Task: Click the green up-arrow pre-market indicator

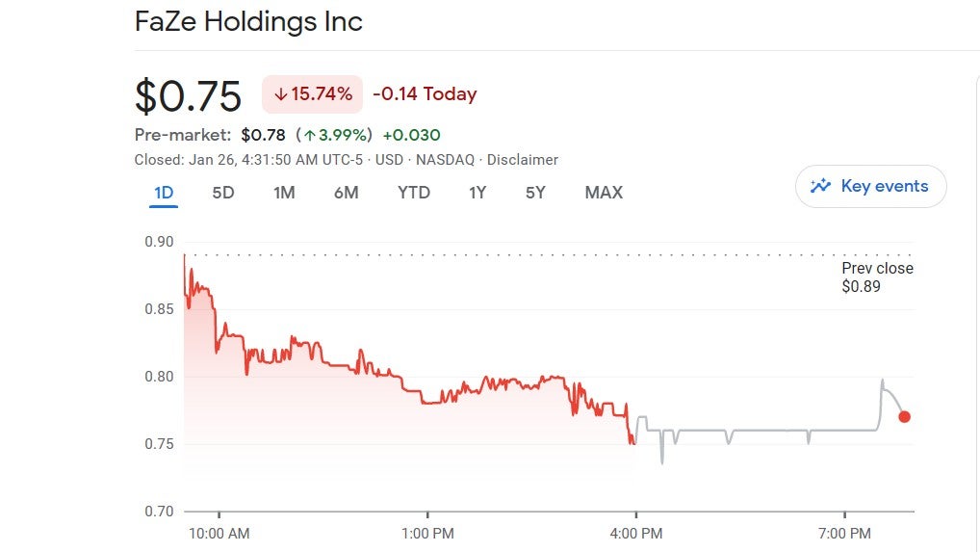Action: click(310, 135)
